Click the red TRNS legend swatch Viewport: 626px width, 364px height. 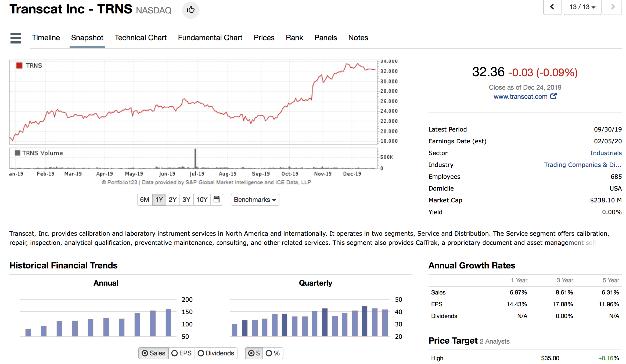[x=19, y=65]
